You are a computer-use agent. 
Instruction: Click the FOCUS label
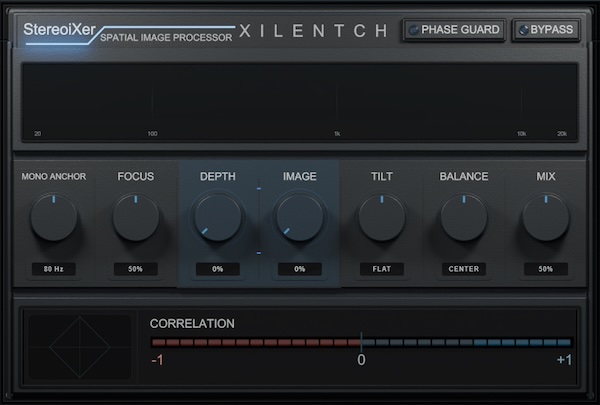(135, 176)
